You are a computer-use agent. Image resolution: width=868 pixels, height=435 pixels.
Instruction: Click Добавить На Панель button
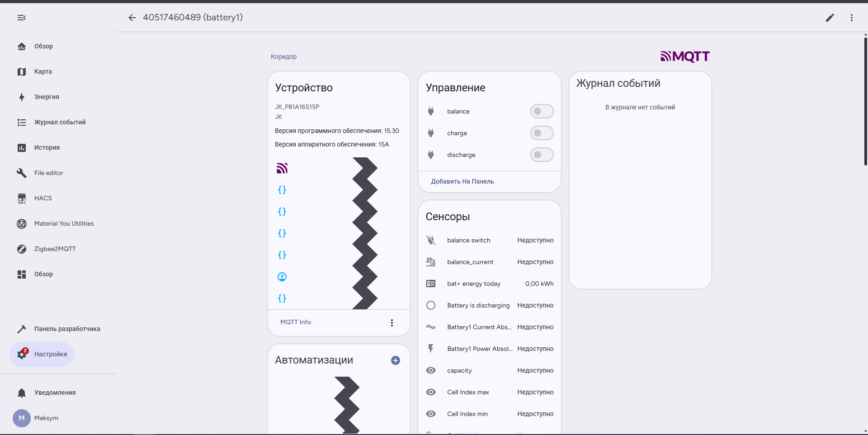[462, 181]
